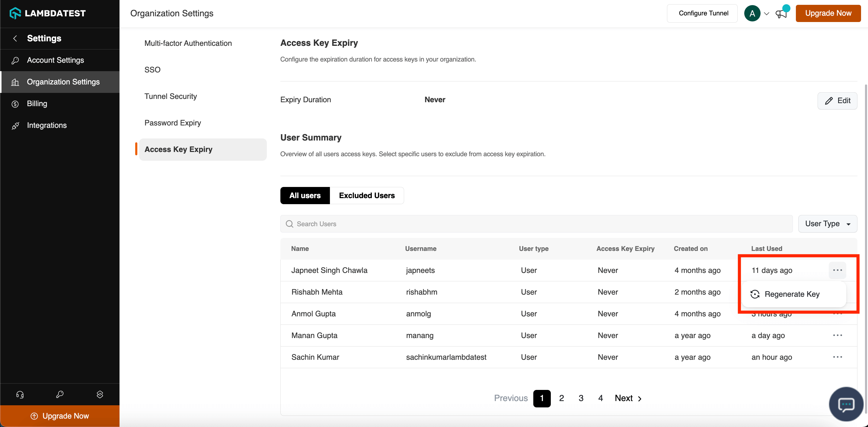Click the key icon in bottom sidebar
This screenshot has width=868, height=427.
coord(60,394)
